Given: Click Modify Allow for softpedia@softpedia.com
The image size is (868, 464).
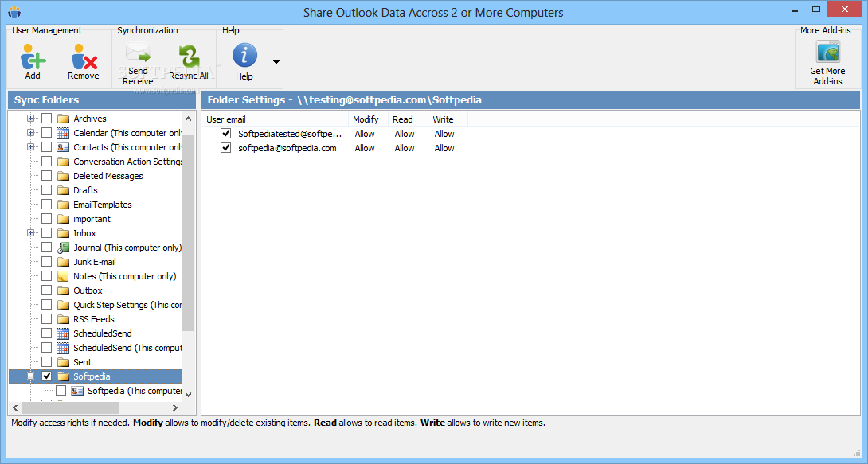Looking at the screenshot, I should [x=365, y=148].
